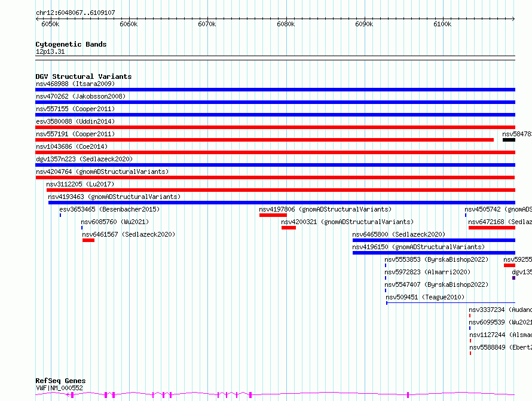Select the red bar under nsv6461567
532x401 pixels.
(88, 240)
